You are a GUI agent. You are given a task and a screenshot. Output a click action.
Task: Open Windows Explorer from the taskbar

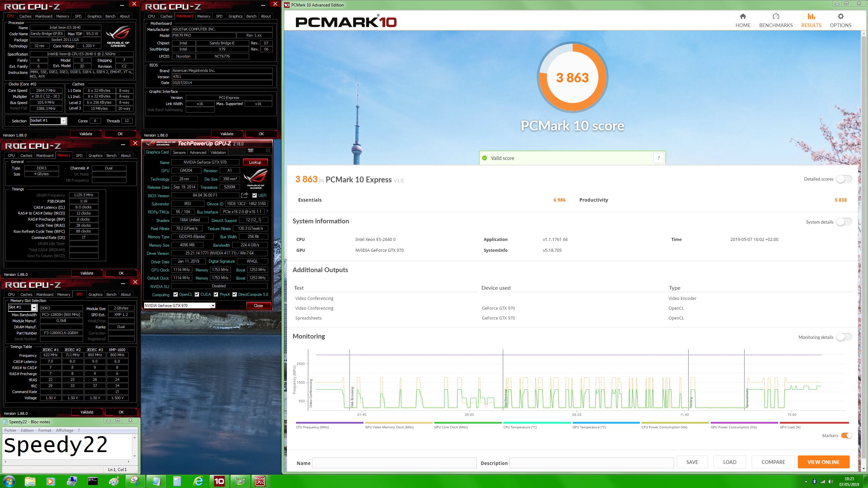[30, 481]
